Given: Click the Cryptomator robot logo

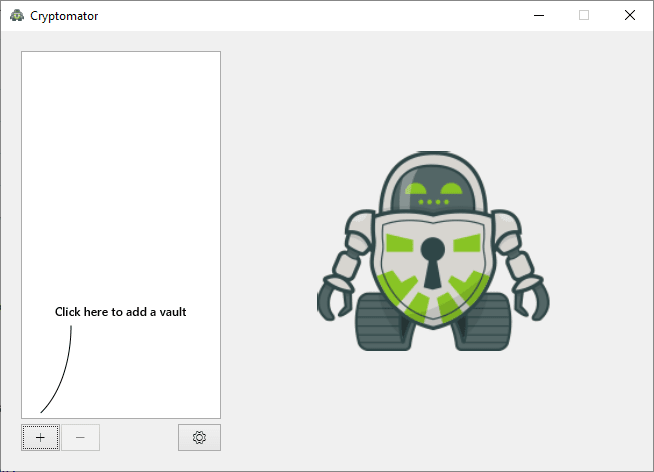Looking at the screenshot, I should pyautogui.click(x=433, y=251).
